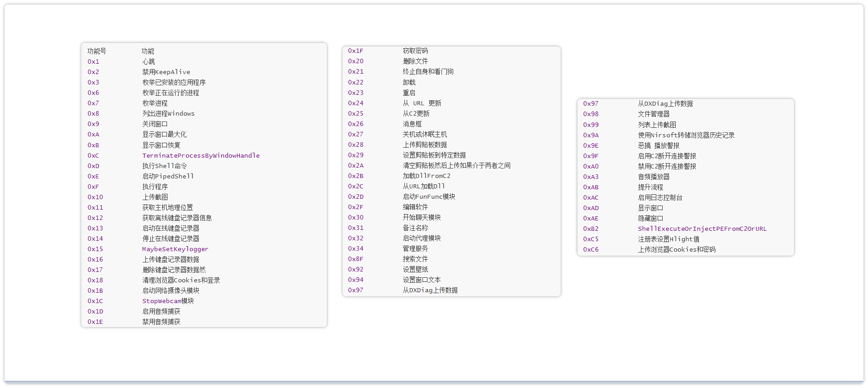
Task: Click the 窃取密码 entry
Action: (415, 51)
